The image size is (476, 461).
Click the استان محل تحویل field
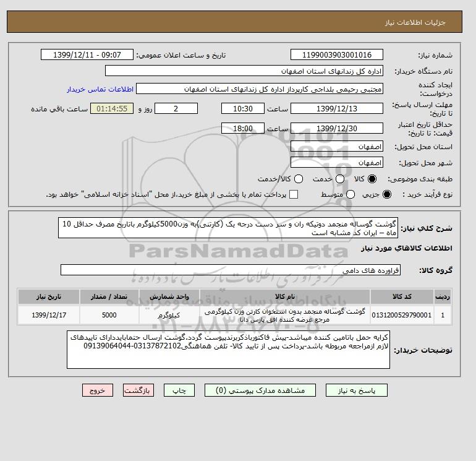click(337, 147)
